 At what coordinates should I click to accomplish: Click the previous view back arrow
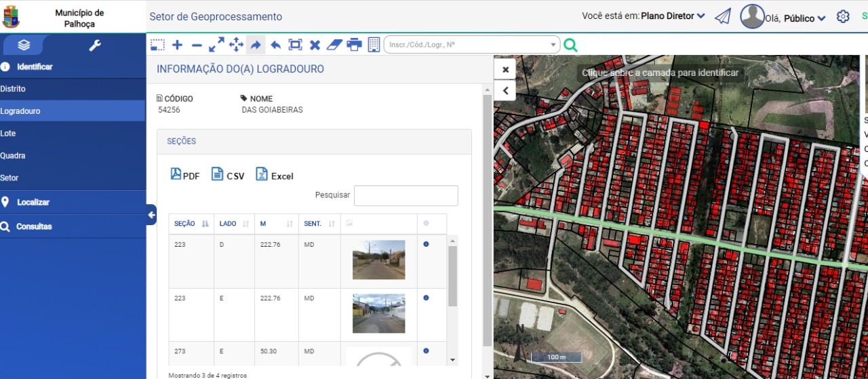(x=275, y=45)
